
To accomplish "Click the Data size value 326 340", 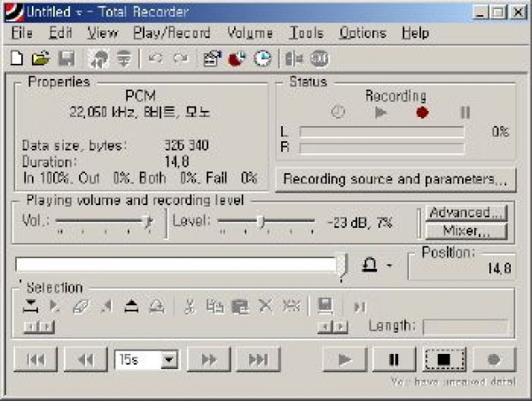I will pos(186,145).
